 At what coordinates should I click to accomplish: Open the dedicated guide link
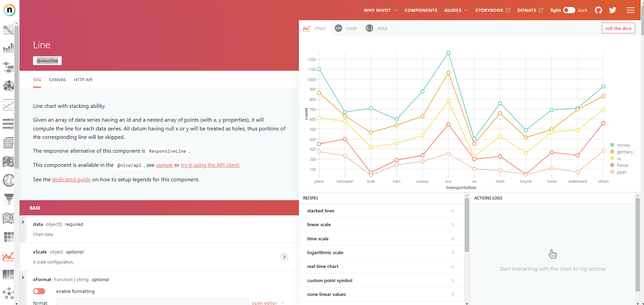coord(71,180)
